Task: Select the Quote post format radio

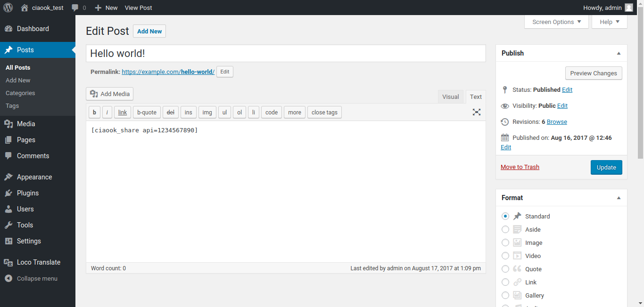Action: [505, 269]
